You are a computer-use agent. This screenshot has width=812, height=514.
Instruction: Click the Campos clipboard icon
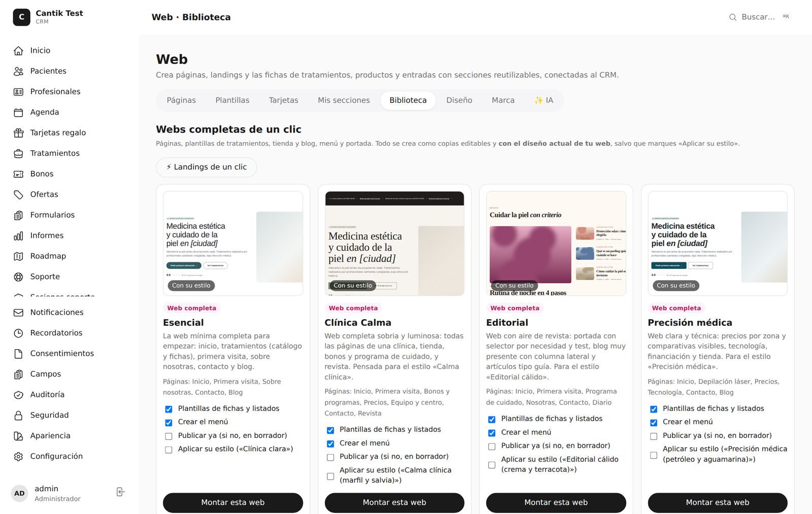tap(18, 374)
